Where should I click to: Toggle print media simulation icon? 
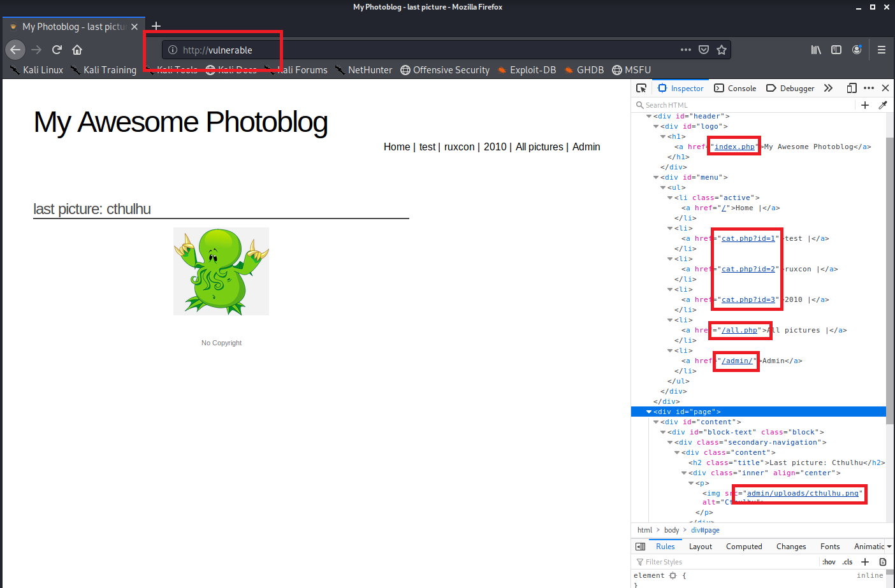tap(883, 562)
